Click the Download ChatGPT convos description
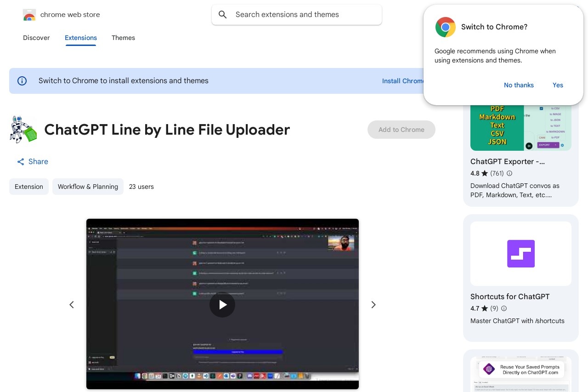 515,190
